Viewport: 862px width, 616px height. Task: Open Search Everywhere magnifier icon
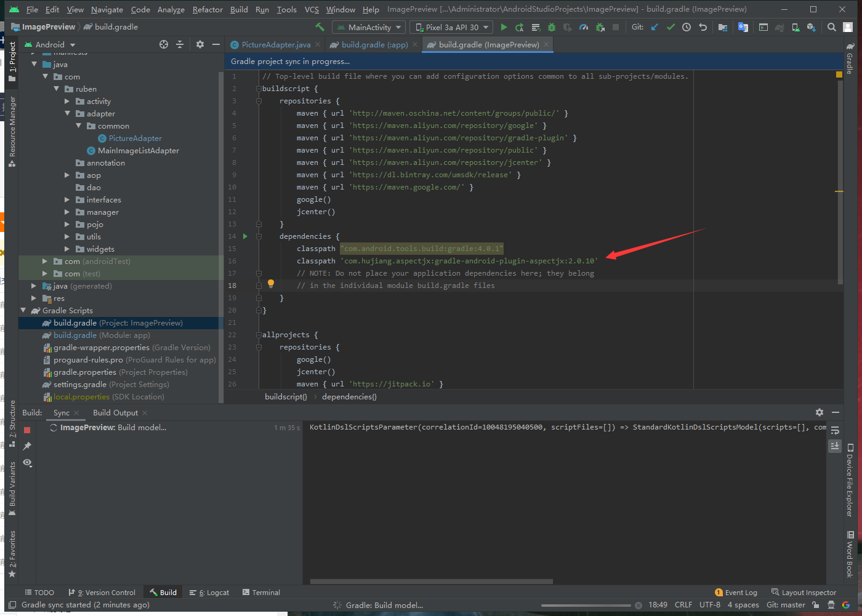click(832, 27)
